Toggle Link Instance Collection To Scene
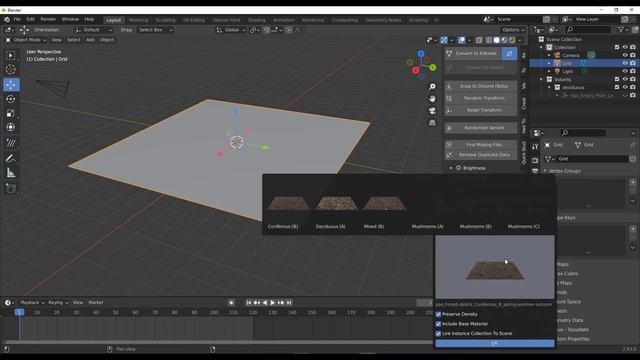640x360 pixels. pos(438,333)
